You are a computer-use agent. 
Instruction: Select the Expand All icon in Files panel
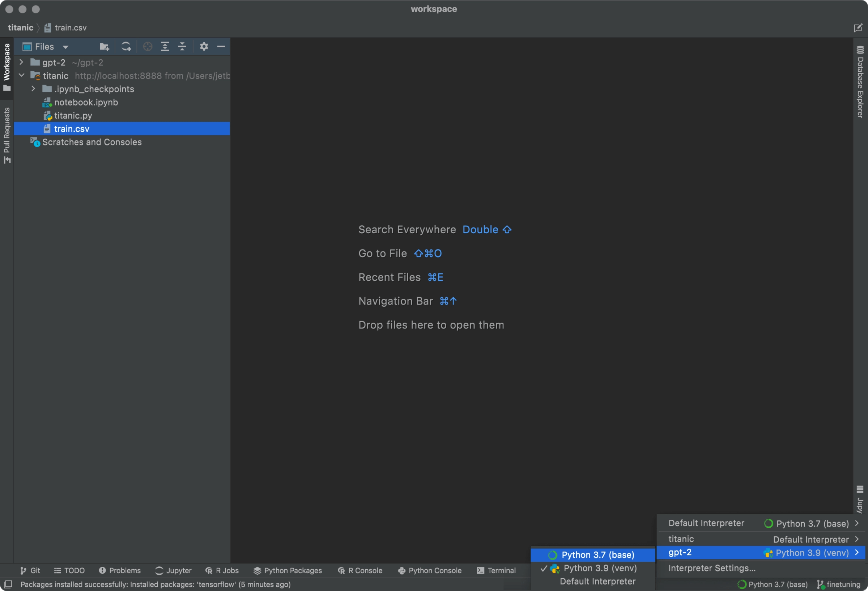[165, 46]
